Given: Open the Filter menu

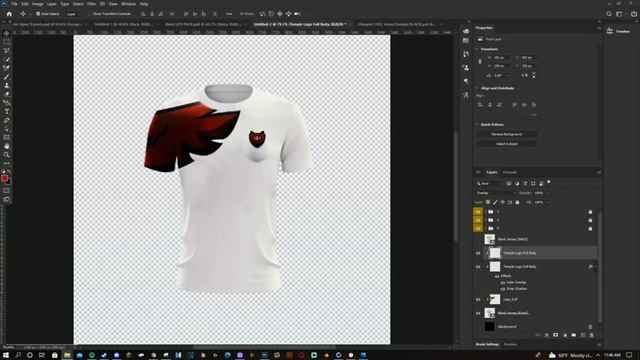Looking at the screenshot, I should [91, 4].
